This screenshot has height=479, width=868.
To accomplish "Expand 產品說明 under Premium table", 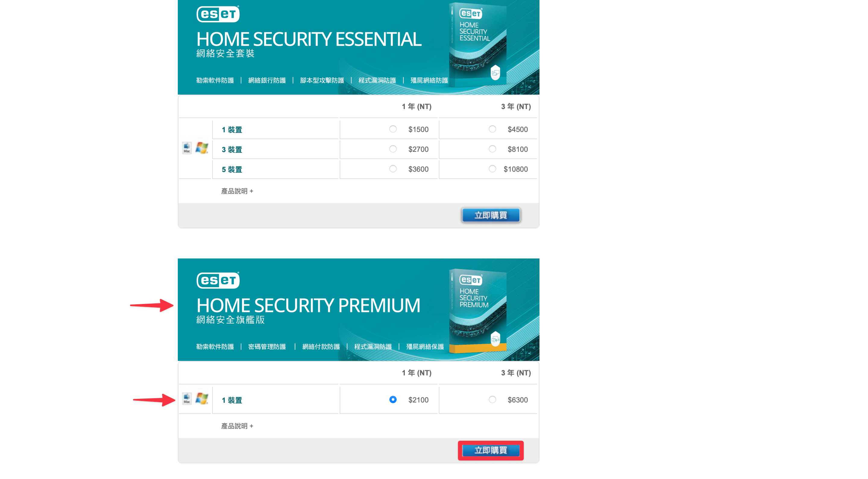I will point(237,426).
